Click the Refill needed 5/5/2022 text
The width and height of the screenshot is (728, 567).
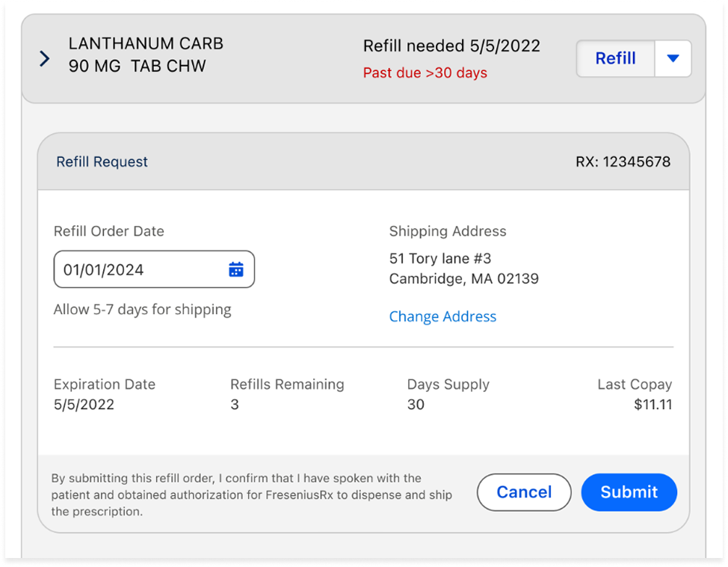[451, 46]
